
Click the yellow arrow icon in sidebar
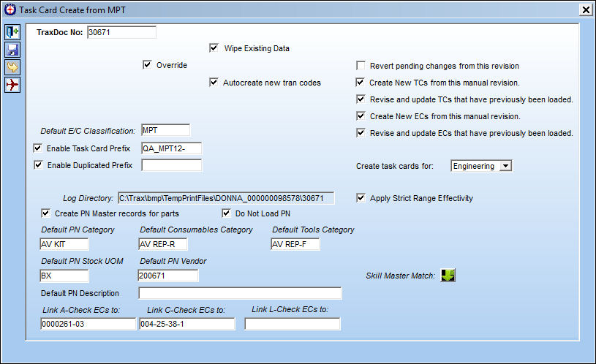coord(12,67)
